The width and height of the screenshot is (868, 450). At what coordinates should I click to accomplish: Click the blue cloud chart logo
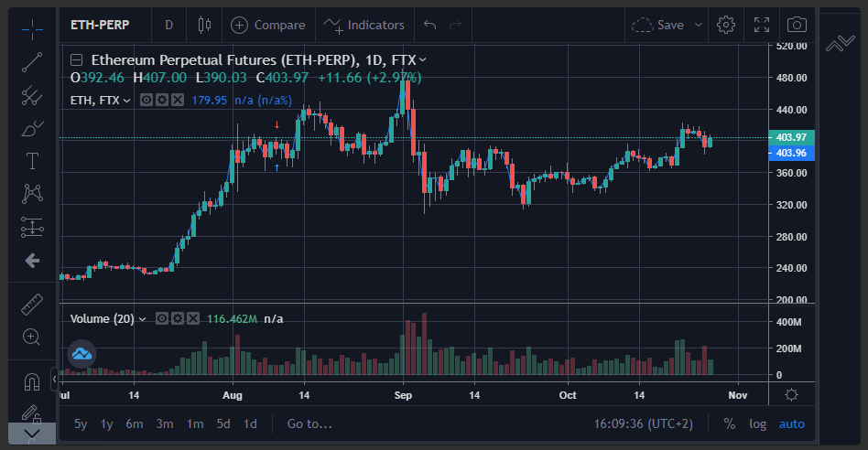[x=81, y=354]
